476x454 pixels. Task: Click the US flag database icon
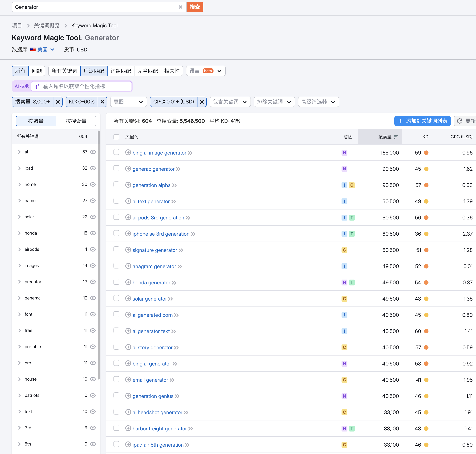pyautogui.click(x=33, y=50)
